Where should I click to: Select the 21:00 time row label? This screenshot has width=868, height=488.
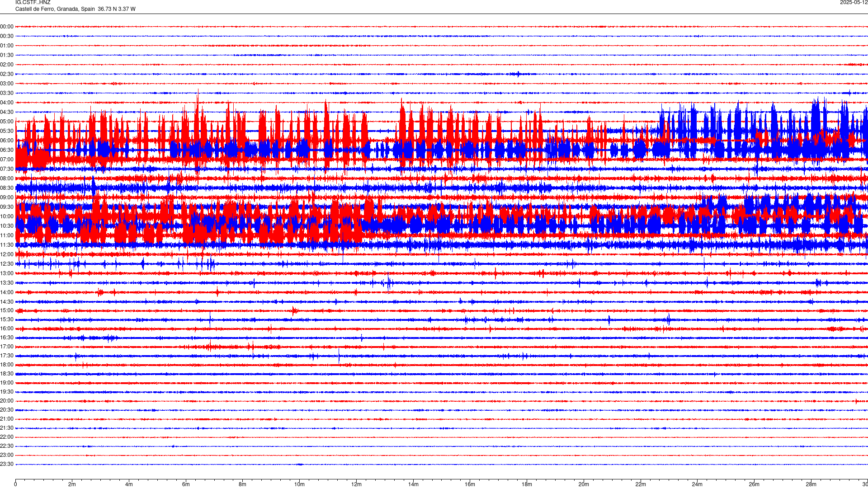tap(7, 419)
